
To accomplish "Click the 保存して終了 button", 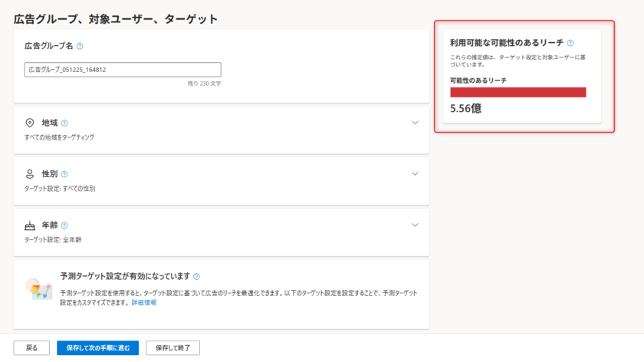I will click(x=172, y=348).
